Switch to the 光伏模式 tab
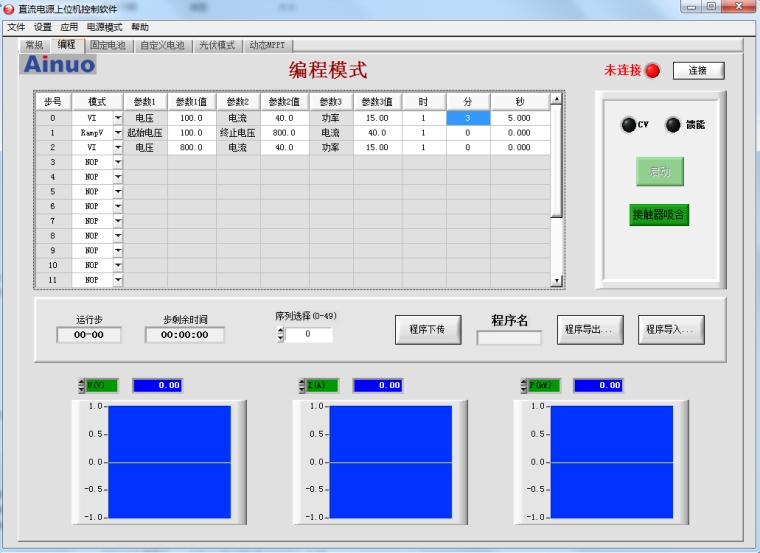The height and width of the screenshot is (553, 760). 216,45
